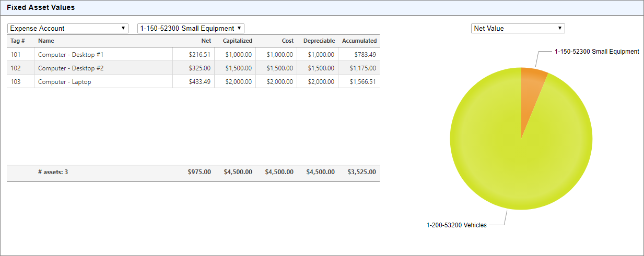Image resolution: width=644 pixels, height=256 pixels.
Task: Click tag number 103 cell
Action: 16,82
